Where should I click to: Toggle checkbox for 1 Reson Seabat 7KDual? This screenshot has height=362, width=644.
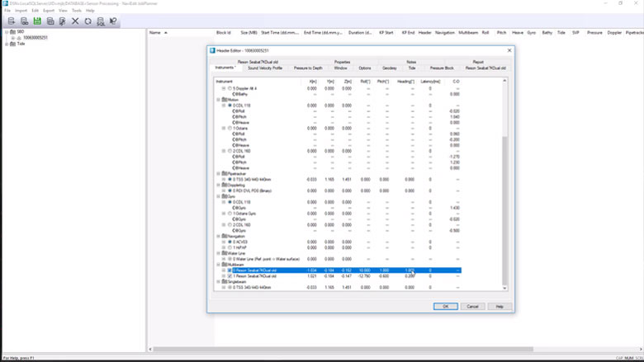230,275
